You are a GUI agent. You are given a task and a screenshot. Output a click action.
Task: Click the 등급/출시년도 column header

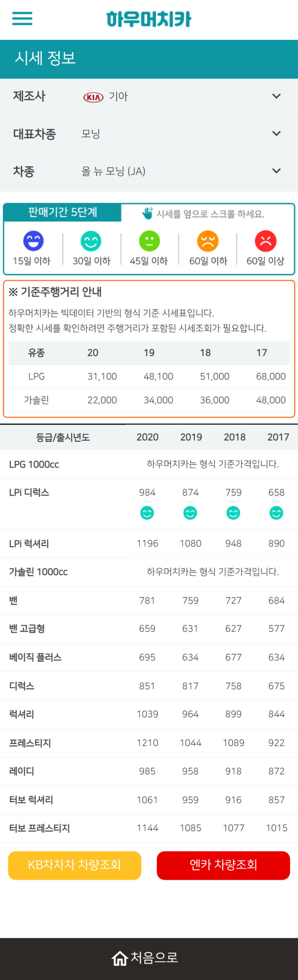pyautogui.click(x=63, y=437)
